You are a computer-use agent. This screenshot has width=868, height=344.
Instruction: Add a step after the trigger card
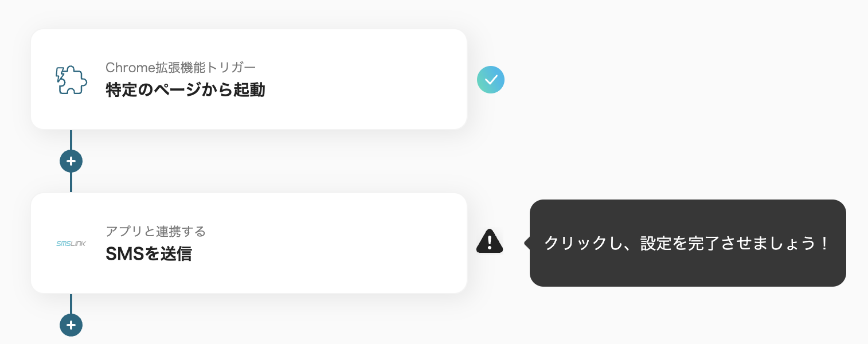(x=71, y=161)
